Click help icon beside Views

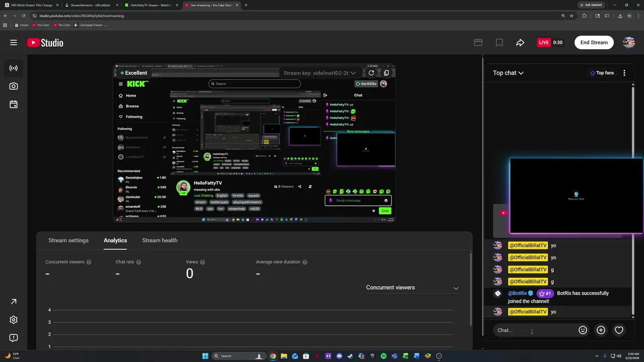[203, 262]
